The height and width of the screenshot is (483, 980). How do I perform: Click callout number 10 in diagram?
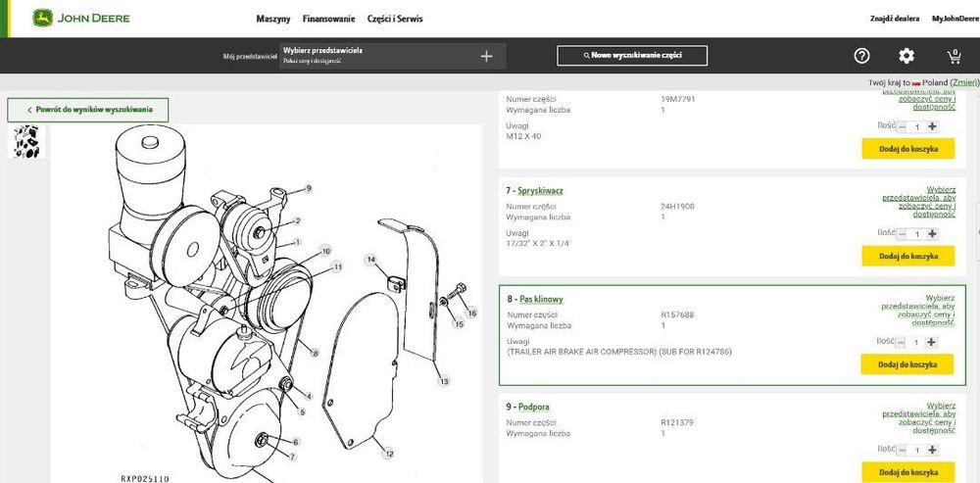tap(325, 251)
